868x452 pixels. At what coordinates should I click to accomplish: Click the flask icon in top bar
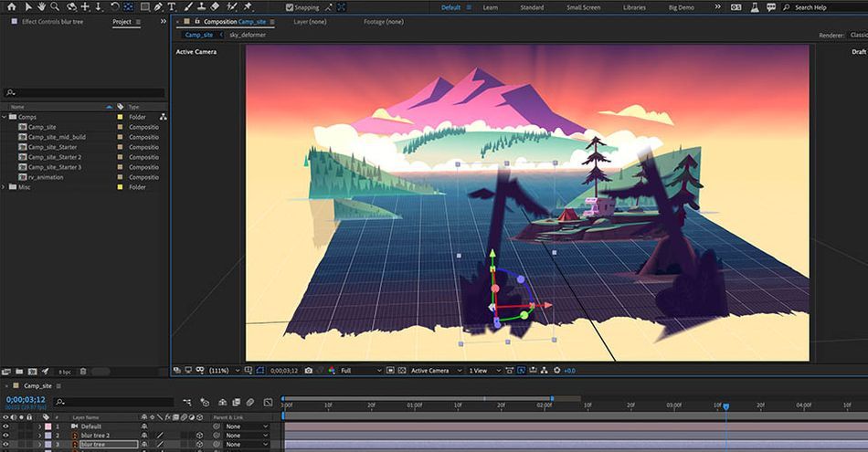coord(755,7)
